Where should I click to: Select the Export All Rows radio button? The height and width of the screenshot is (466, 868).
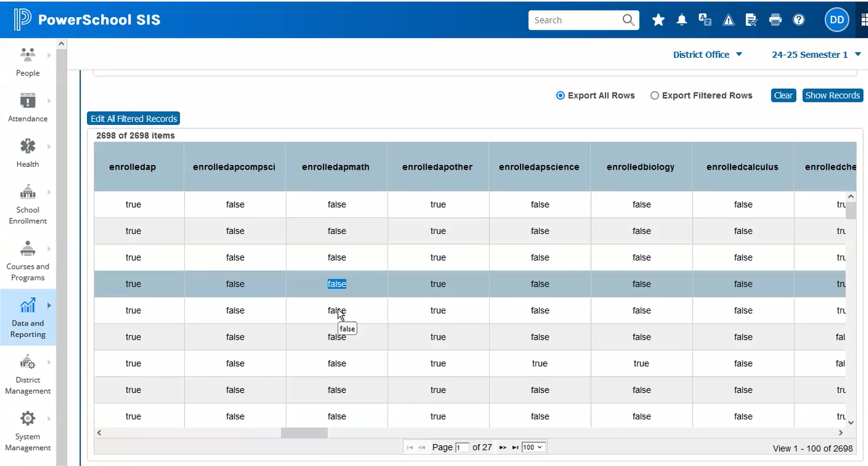[560, 95]
